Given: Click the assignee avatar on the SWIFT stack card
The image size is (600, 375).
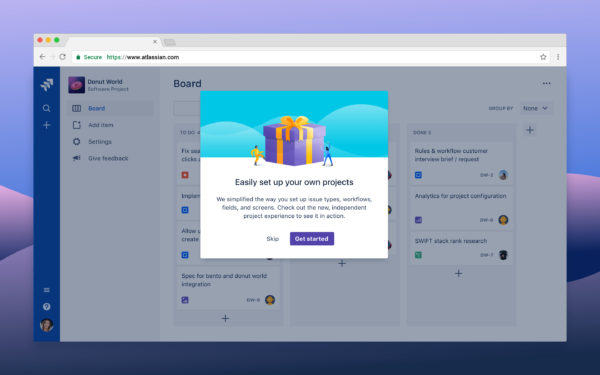Looking at the screenshot, I should pyautogui.click(x=503, y=255).
